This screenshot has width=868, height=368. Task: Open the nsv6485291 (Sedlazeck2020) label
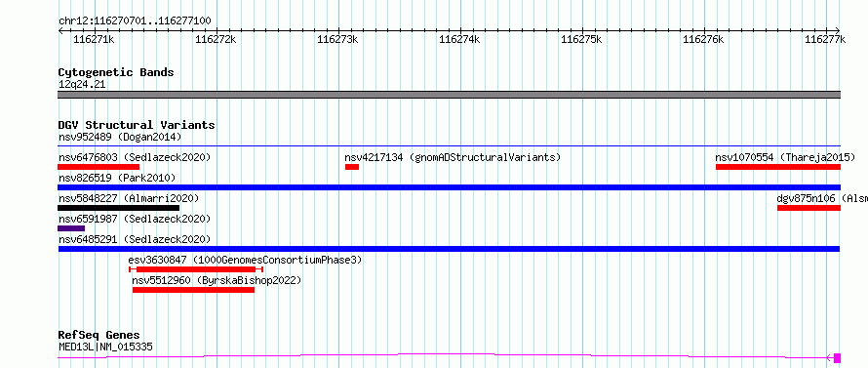point(135,239)
